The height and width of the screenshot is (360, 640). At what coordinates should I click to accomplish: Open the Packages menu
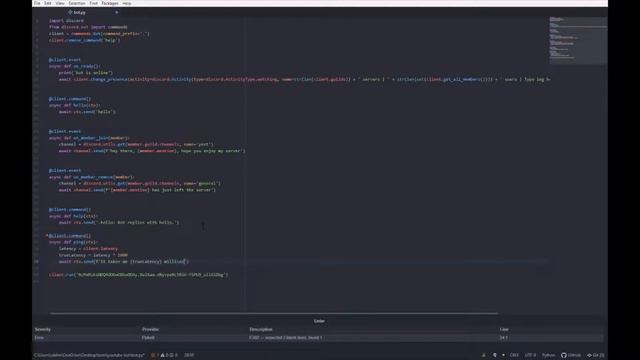click(x=110, y=3)
